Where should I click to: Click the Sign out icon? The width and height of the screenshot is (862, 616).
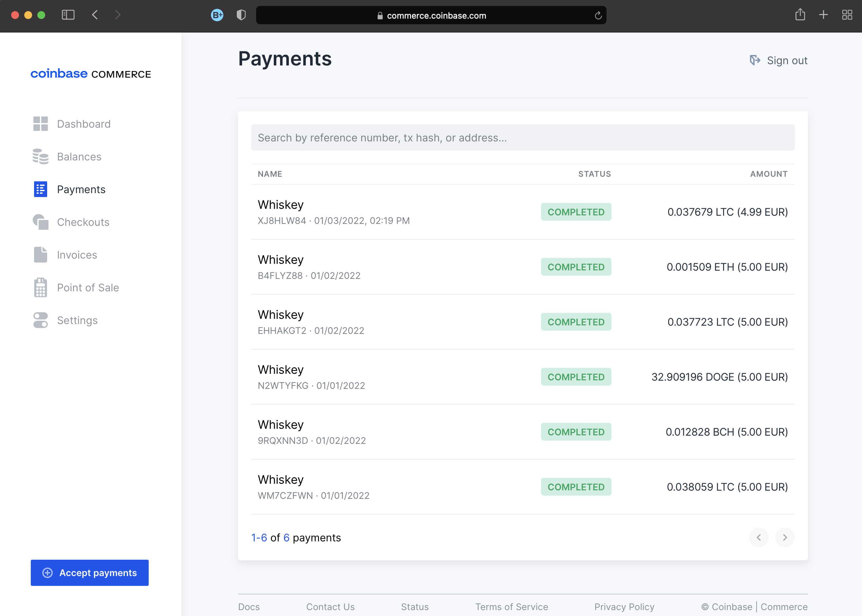(x=755, y=60)
